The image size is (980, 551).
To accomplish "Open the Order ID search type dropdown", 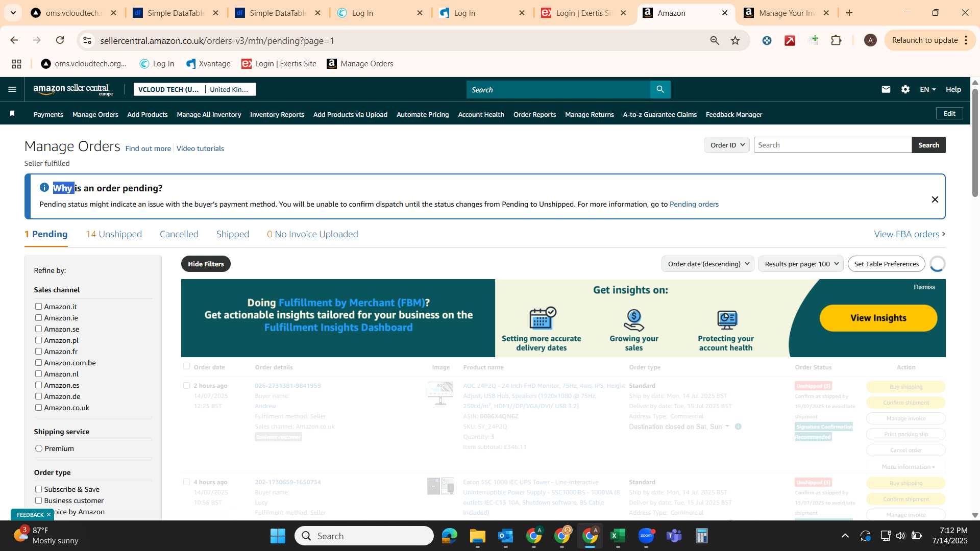I will [726, 145].
